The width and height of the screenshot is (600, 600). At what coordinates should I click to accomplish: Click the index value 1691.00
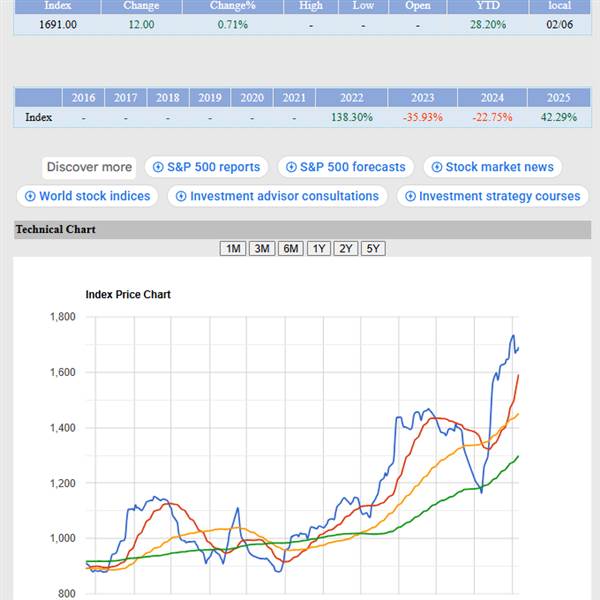tap(58, 25)
